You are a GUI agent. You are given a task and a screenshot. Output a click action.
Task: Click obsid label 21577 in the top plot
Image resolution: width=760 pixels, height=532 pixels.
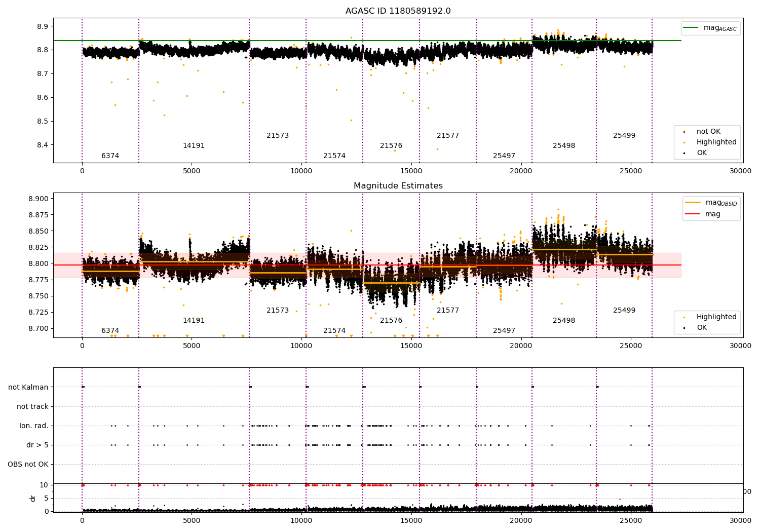(x=448, y=136)
